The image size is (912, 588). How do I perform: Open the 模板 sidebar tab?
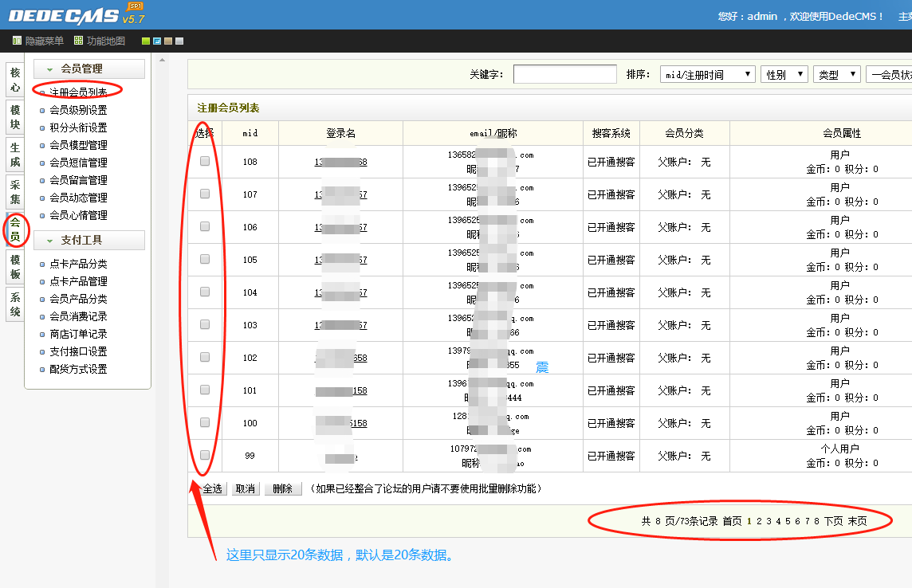(15, 267)
